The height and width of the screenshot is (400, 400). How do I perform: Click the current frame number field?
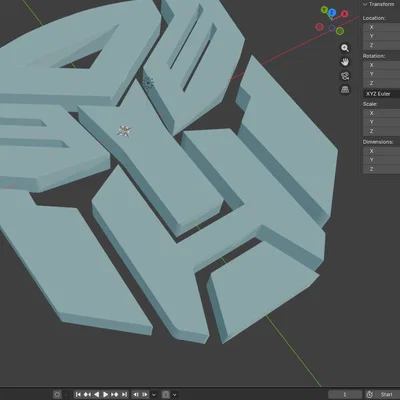point(345,394)
